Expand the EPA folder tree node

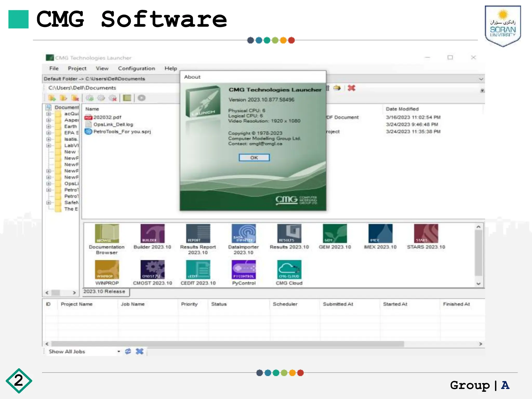pyautogui.click(x=49, y=133)
